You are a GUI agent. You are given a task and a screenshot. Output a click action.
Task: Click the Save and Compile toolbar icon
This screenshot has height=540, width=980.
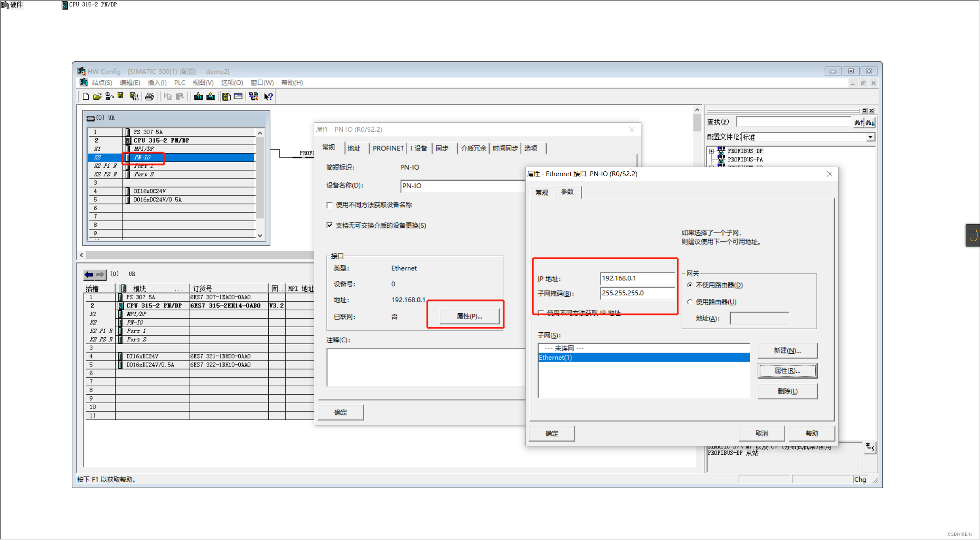(x=134, y=97)
